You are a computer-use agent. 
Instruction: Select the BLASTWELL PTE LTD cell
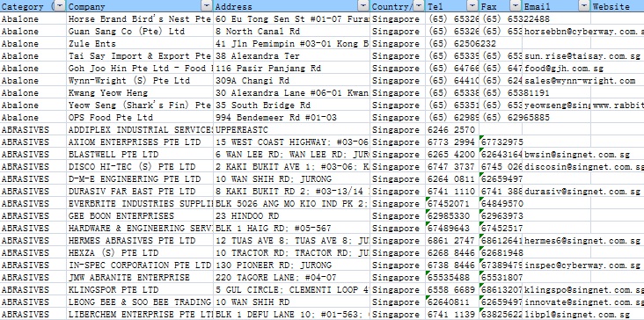(140, 154)
